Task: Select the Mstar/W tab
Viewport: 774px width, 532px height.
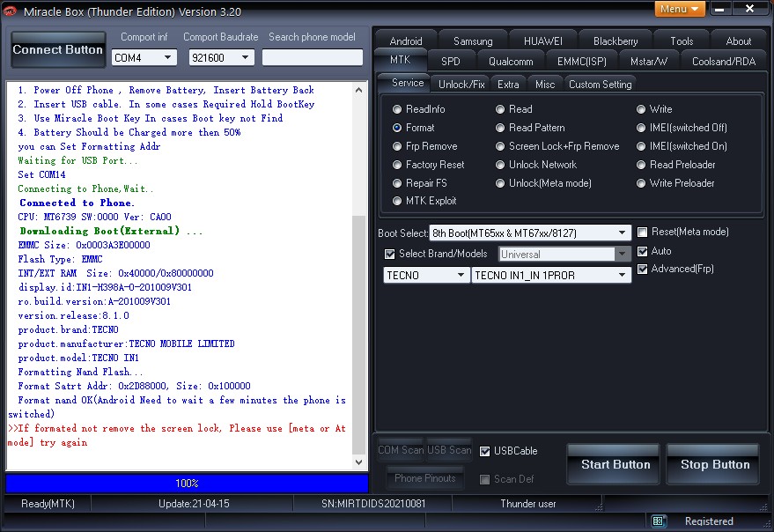Action: [x=649, y=62]
